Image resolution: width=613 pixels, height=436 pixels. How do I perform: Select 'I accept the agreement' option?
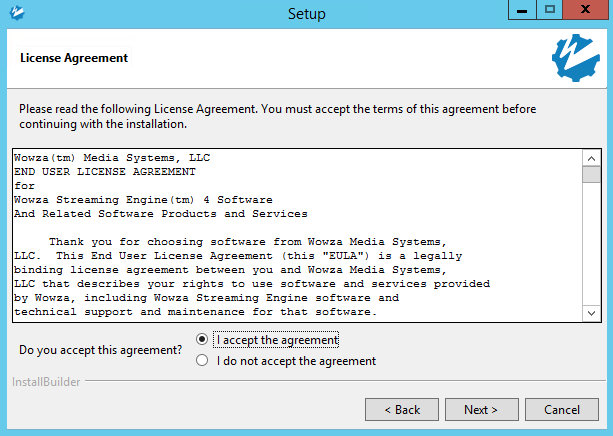point(203,340)
